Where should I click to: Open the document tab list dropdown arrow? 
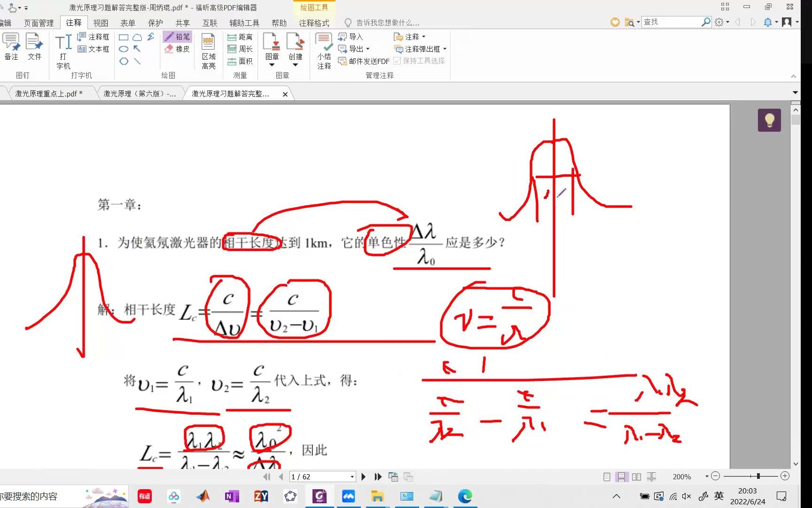(795, 93)
